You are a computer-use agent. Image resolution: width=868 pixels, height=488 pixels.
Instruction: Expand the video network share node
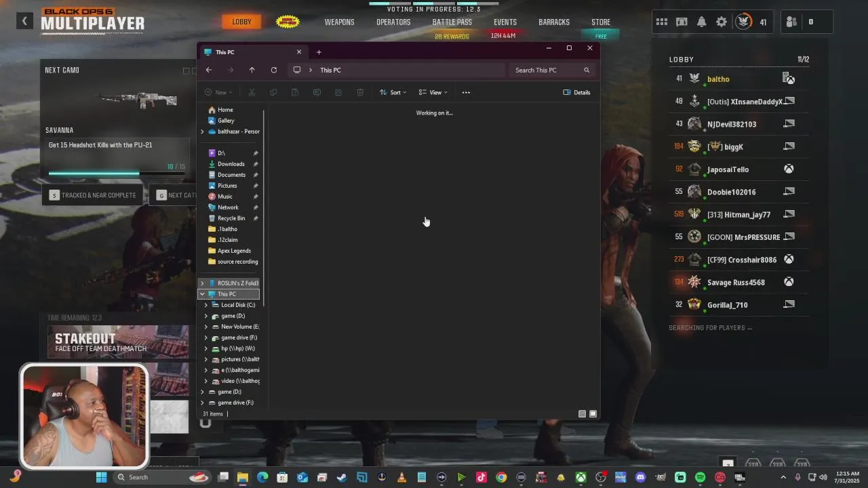tap(206, 381)
